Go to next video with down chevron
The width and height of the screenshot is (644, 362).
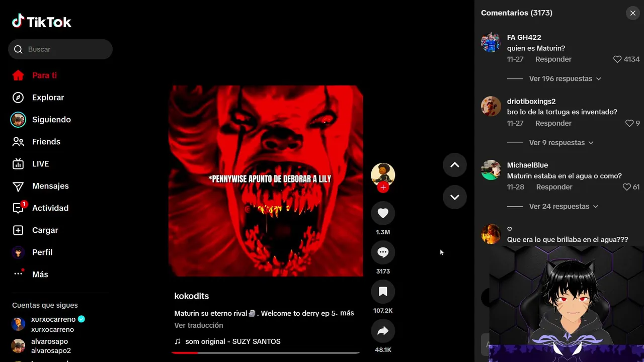tap(455, 197)
